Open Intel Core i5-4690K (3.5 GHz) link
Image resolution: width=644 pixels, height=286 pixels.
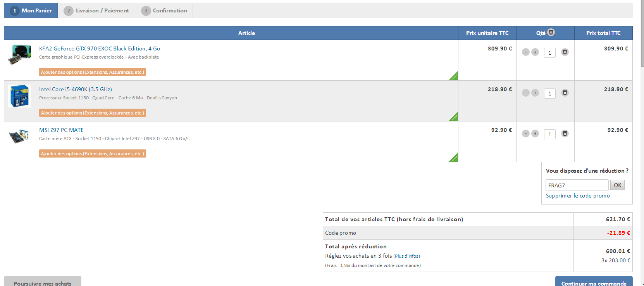click(76, 89)
